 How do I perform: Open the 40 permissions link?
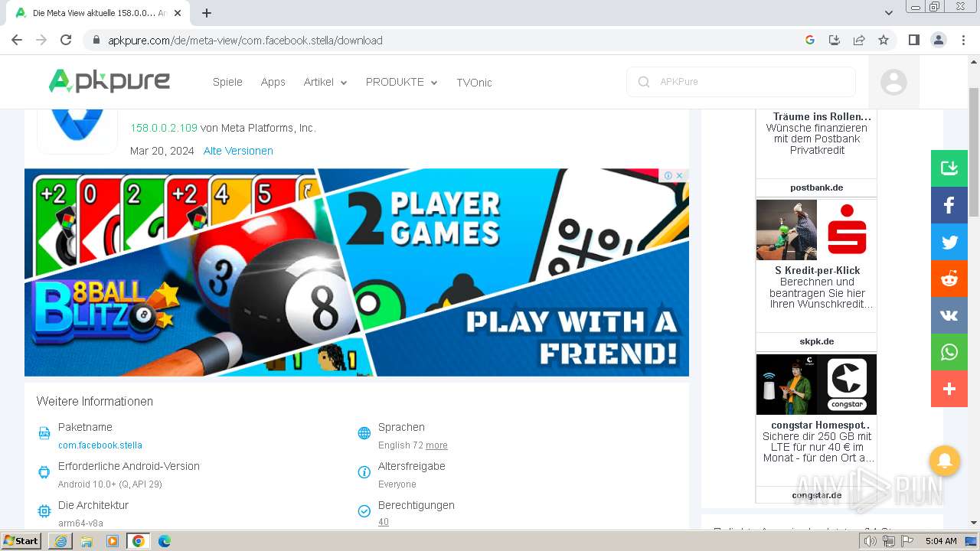pyautogui.click(x=384, y=522)
